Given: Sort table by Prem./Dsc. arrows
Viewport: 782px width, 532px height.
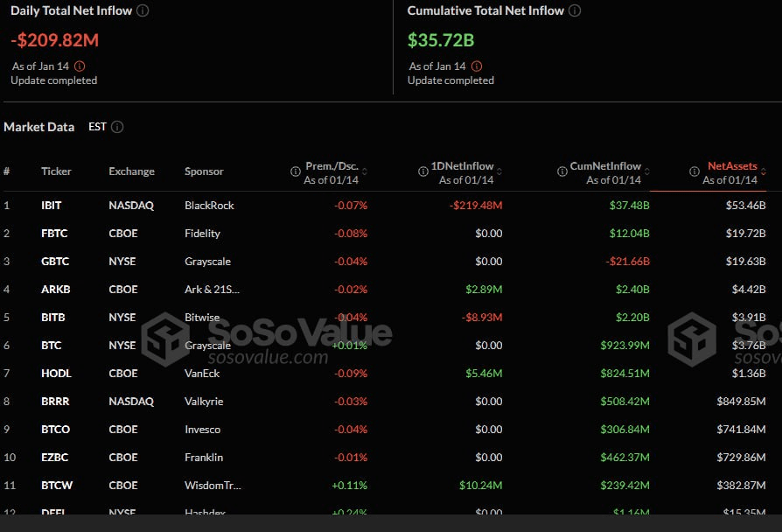Looking at the screenshot, I should (x=365, y=171).
